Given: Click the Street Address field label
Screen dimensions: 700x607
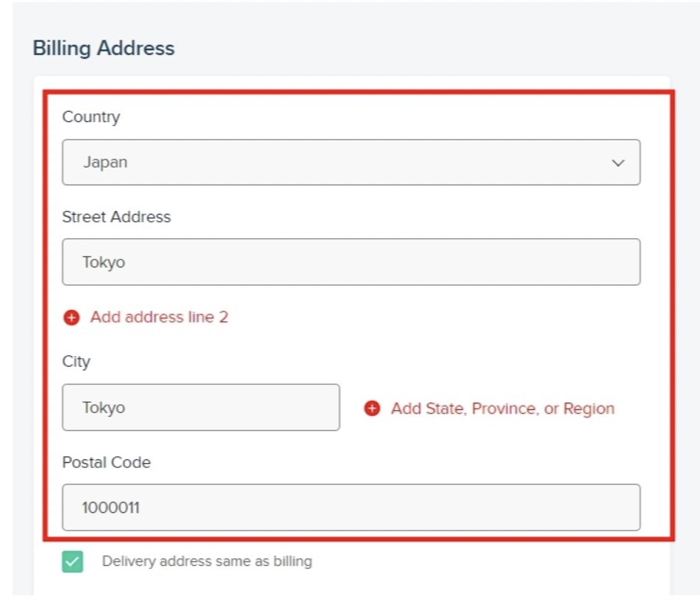Looking at the screenshot, I should [x=116, y=217].
